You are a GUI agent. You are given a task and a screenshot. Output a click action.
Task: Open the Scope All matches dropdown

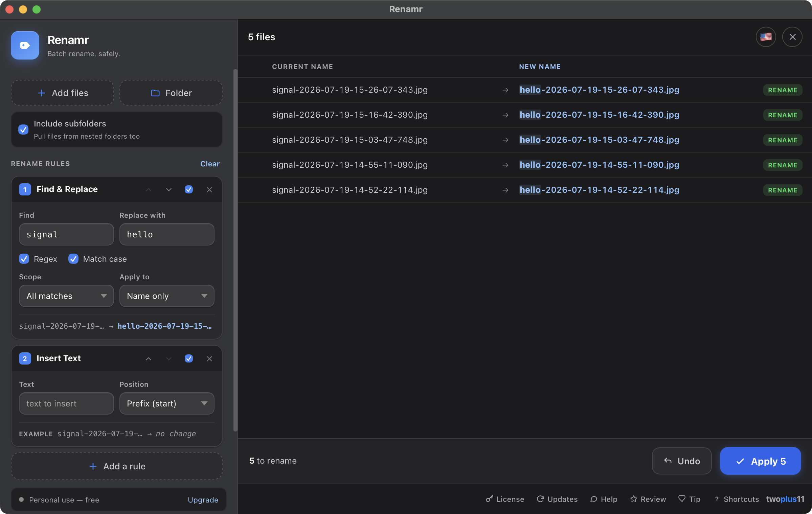click(x=66, y=296)
